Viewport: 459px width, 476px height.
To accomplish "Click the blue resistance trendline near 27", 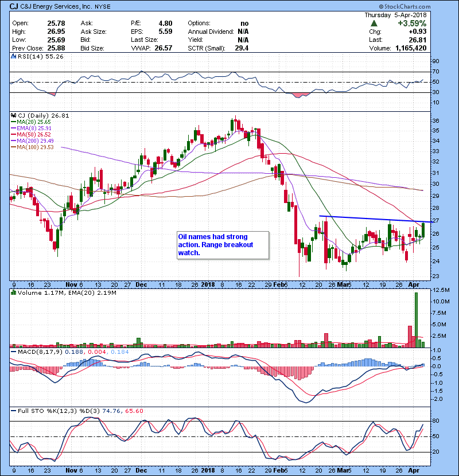I will 376,219.
